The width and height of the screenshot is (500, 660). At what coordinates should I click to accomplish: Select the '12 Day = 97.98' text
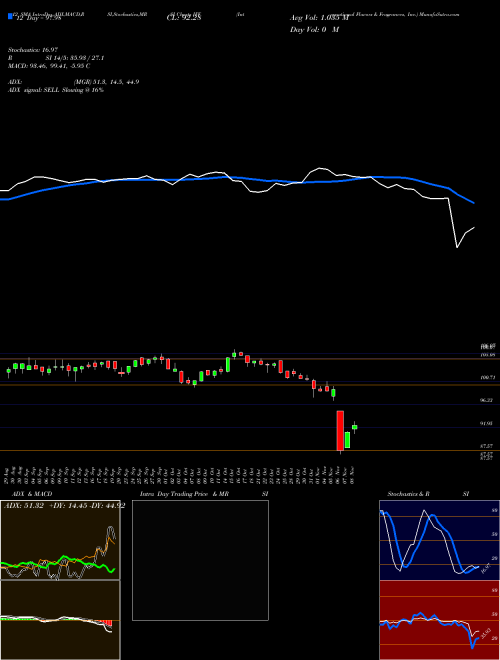[x=37, y=18]
